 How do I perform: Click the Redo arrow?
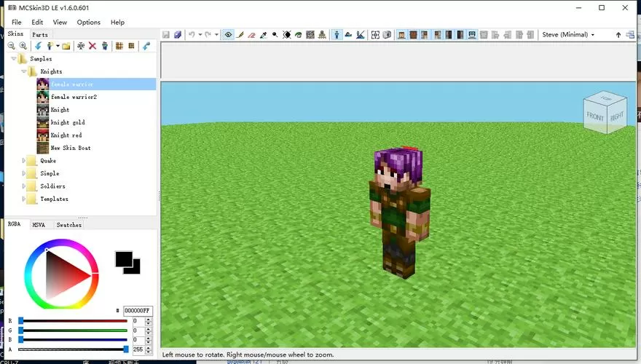[208, 35]
